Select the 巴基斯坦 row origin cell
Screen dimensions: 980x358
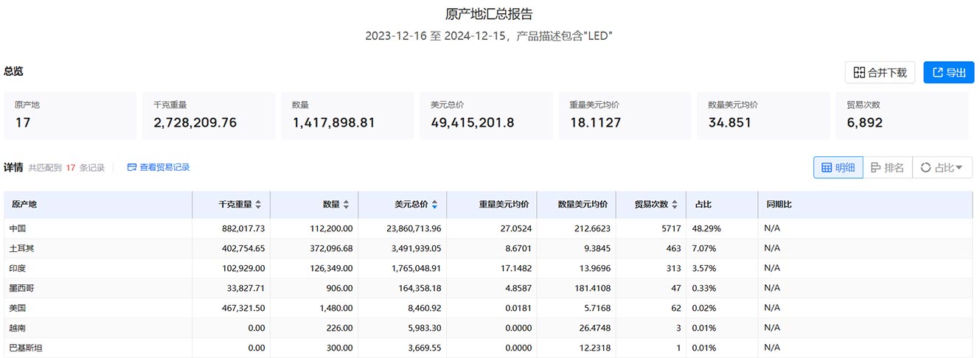98,348
